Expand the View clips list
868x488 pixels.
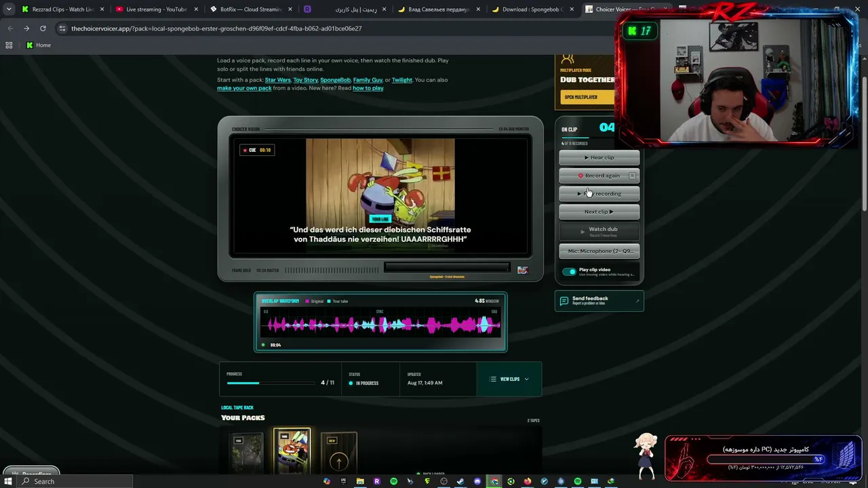(x=509, y=380)
